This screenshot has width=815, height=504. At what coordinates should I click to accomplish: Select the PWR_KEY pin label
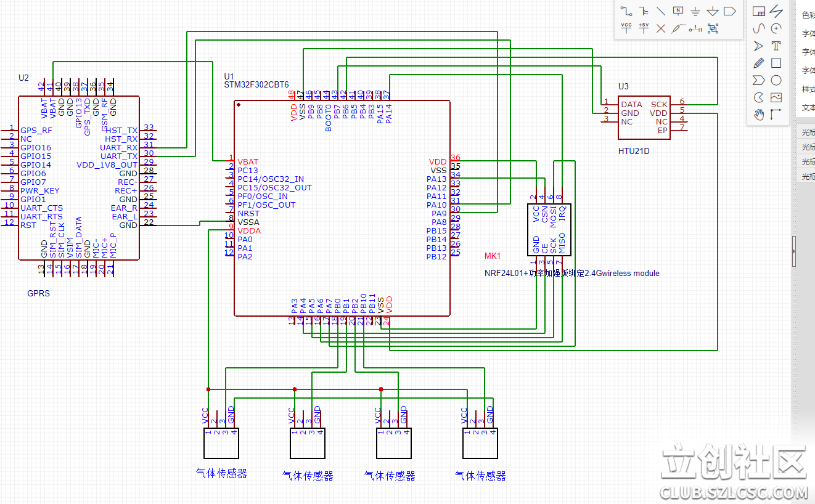coord(40,191)
